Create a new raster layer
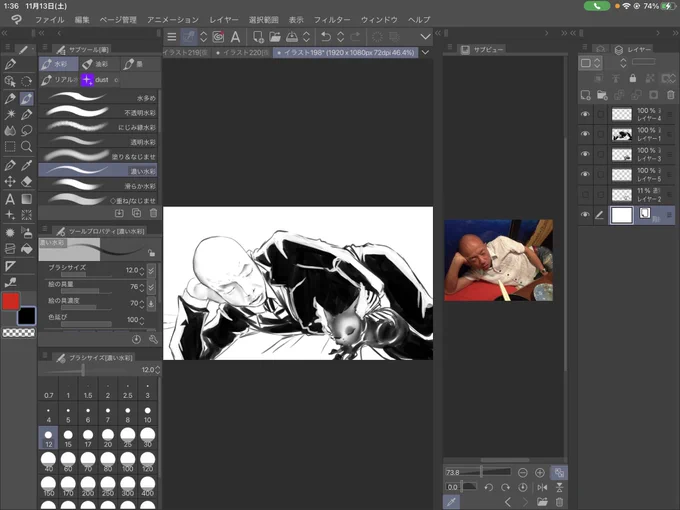 (x=585, y=95)
